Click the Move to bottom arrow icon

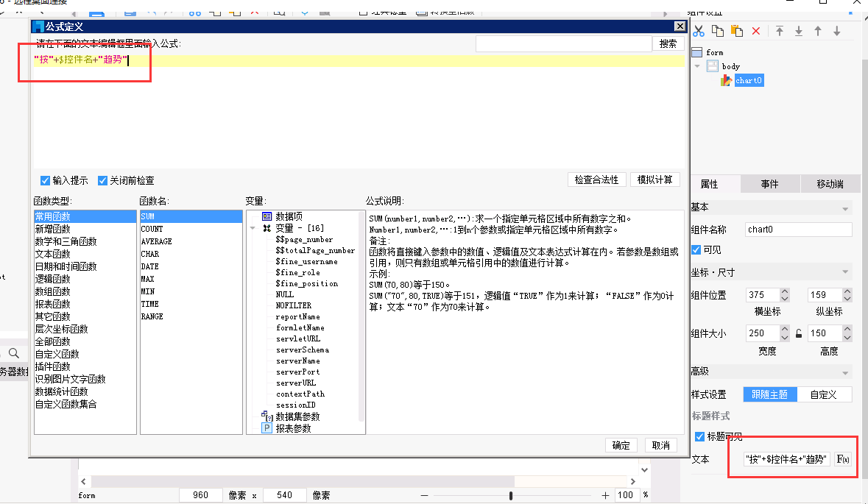799,31
